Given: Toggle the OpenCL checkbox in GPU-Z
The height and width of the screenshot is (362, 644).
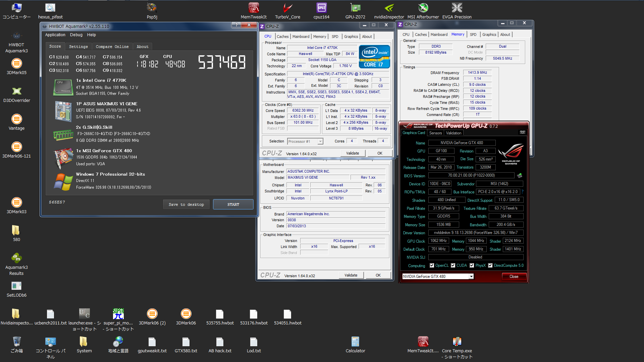Looking at the screenshot, I should pyautogui.click(x=432, y=265).
